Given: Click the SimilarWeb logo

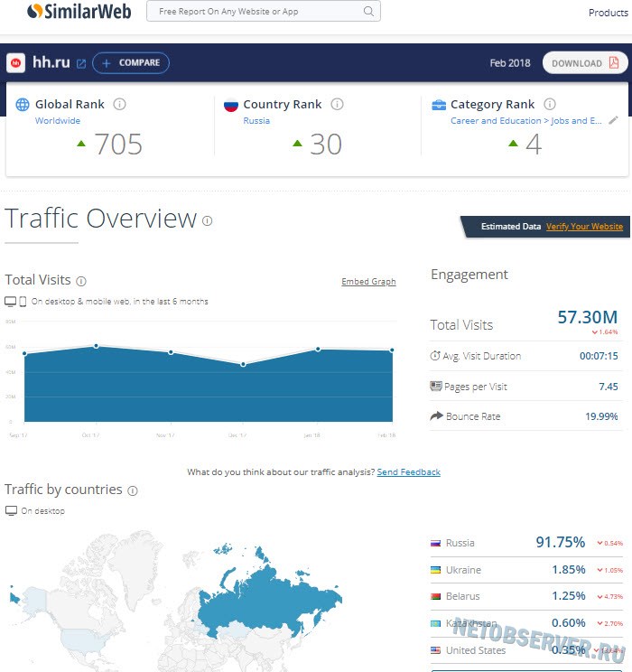Looking at the screenshot, I should 79,12.
